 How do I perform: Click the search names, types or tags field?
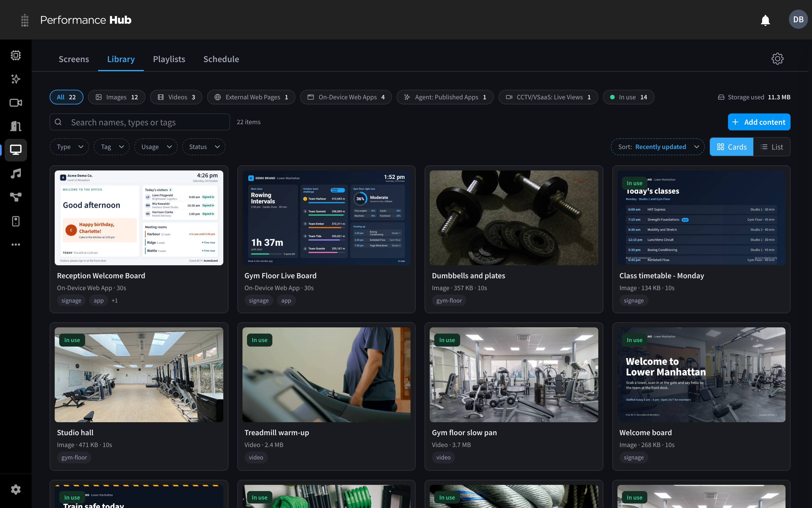140,122
